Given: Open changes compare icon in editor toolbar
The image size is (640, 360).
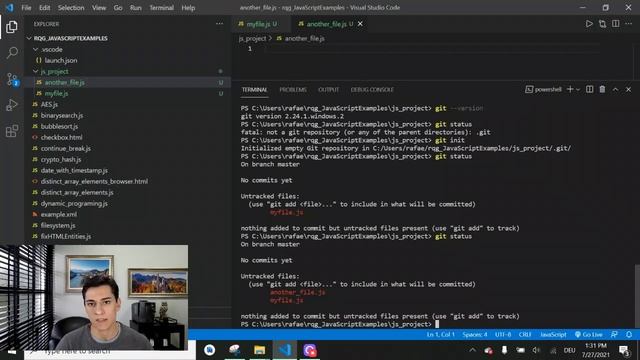Looking at the screenshot, I should [x=602, y=24].
